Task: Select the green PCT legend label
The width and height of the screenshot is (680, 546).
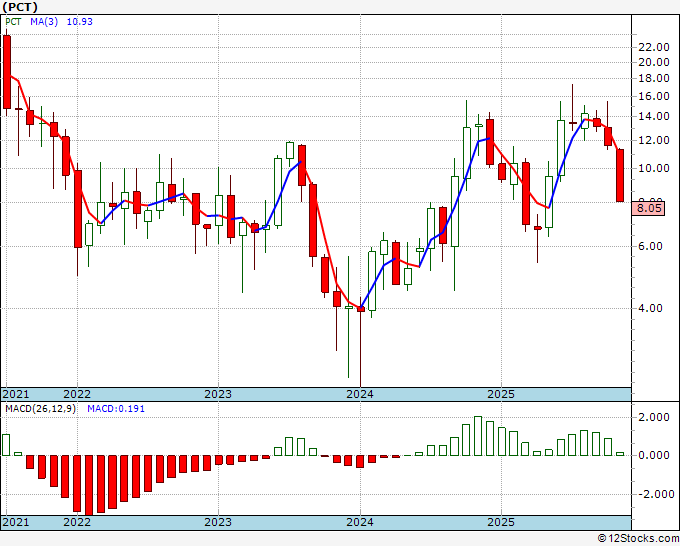Action: (13, 22)
